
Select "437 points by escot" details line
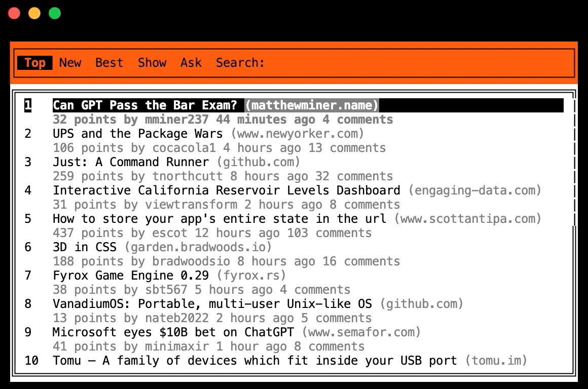coord(212,233)
